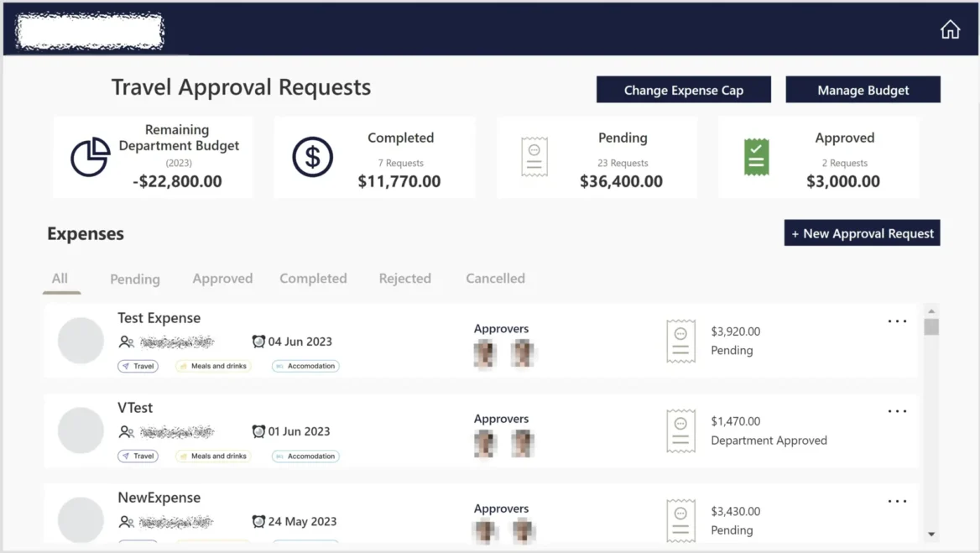Open the ellipsis menu on the VTest expense row
This screenshot has height=553, width=980.
click(897, 410)
